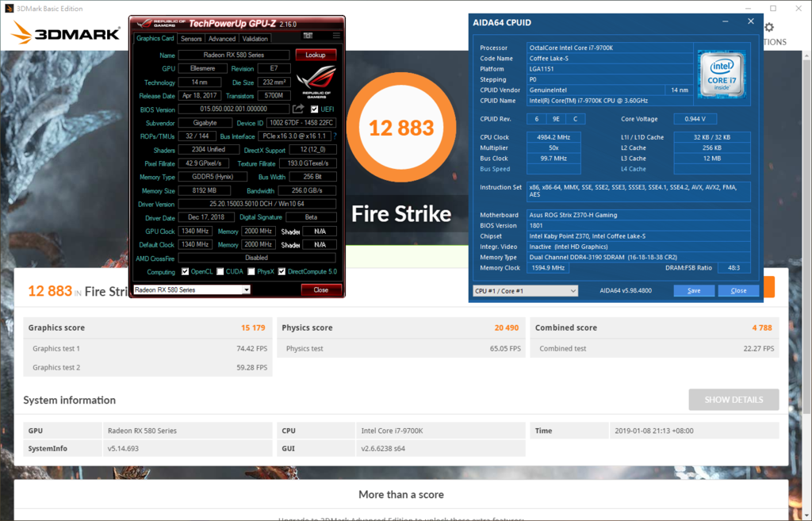Click the Bus Interface question mark
Screen dimensions: 812x521
click(x=335, y=136)
